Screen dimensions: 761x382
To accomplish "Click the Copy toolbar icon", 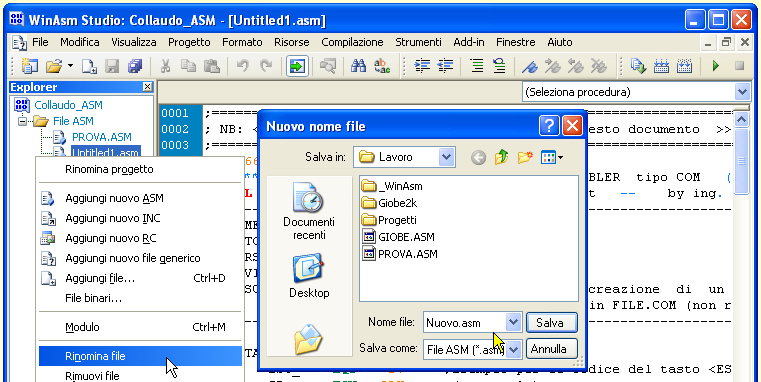I will point(188,66).
